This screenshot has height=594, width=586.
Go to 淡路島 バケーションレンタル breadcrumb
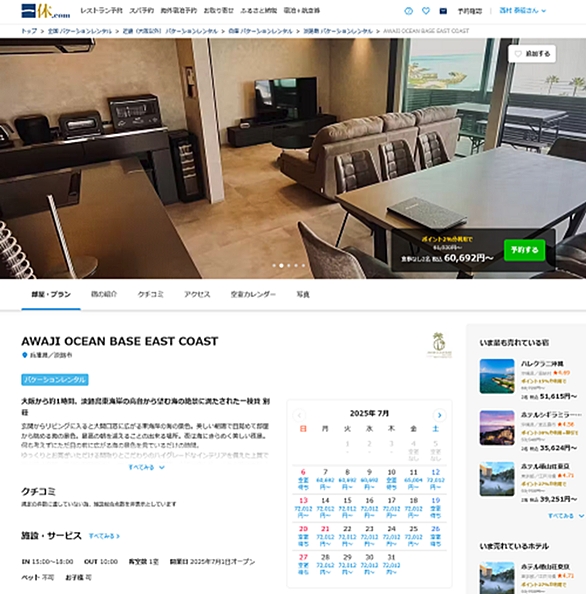pyautogui.click(x=338, y=31)
